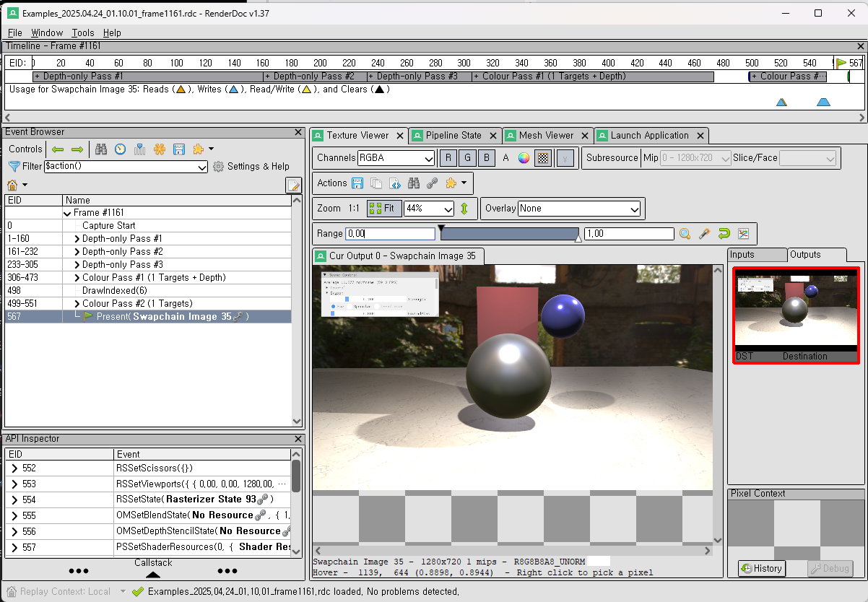Toggle the Fit zoom button

[x=383, y=209]
